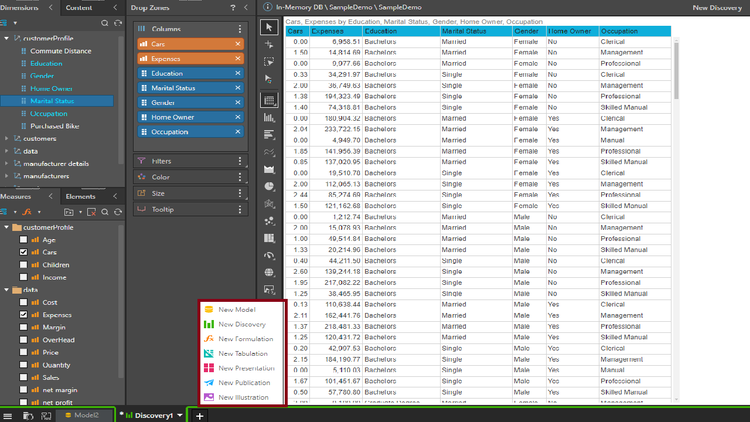Remove Expenses chip from Columns

238,59
